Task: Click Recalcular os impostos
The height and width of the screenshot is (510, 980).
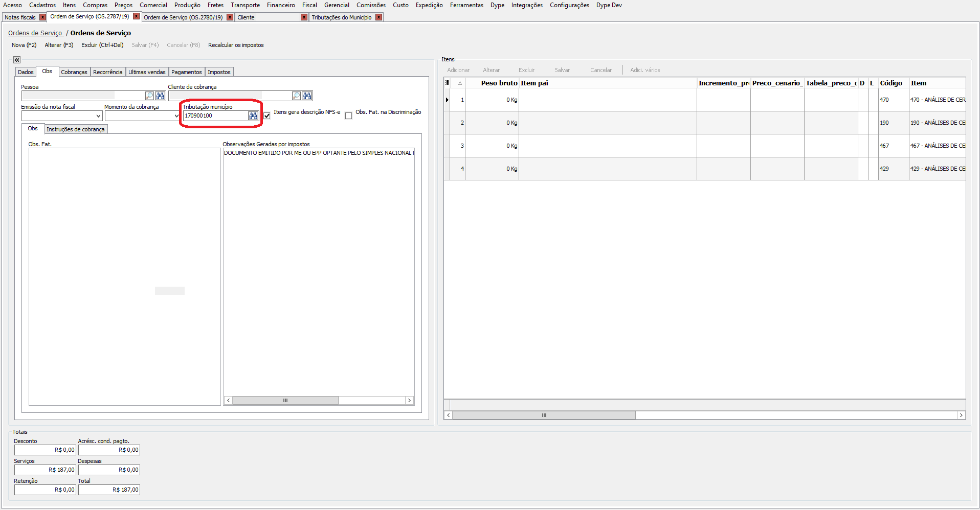Action: (x=236, y=45)
